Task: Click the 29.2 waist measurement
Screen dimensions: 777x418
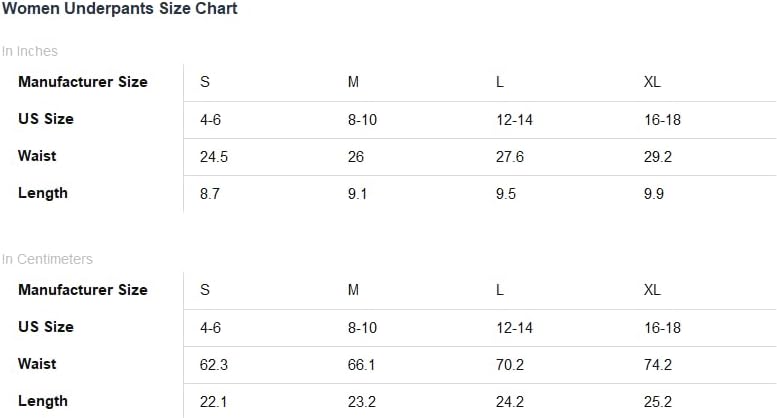Action: tap(658, 157)
